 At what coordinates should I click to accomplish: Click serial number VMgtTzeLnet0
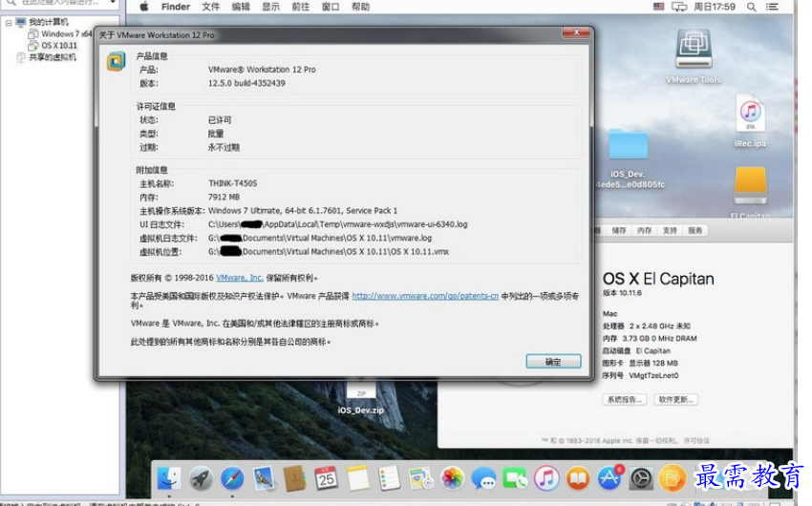click(653, 375)
